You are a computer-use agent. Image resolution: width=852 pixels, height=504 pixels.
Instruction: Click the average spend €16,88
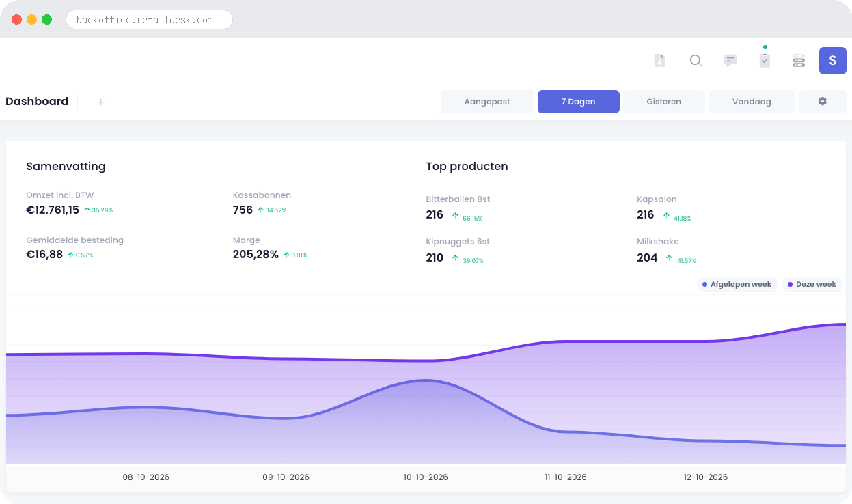pos(44,255)
